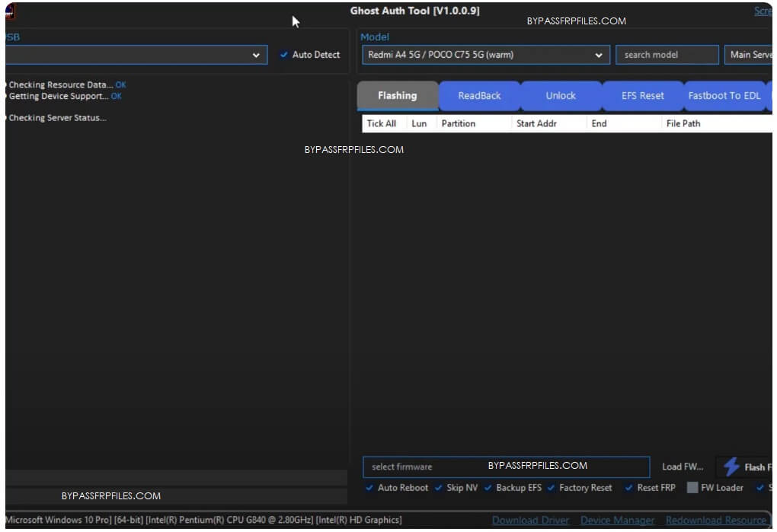This screenshot has width=777, height=532.
Task: Toggle the Auto Detect checkbox
Action: coord(284,55)
